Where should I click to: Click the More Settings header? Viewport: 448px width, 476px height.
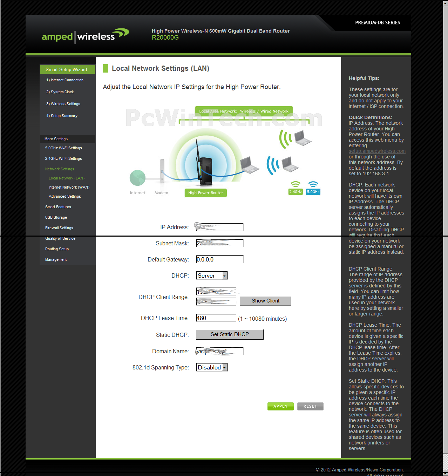(x=67, y=139)
